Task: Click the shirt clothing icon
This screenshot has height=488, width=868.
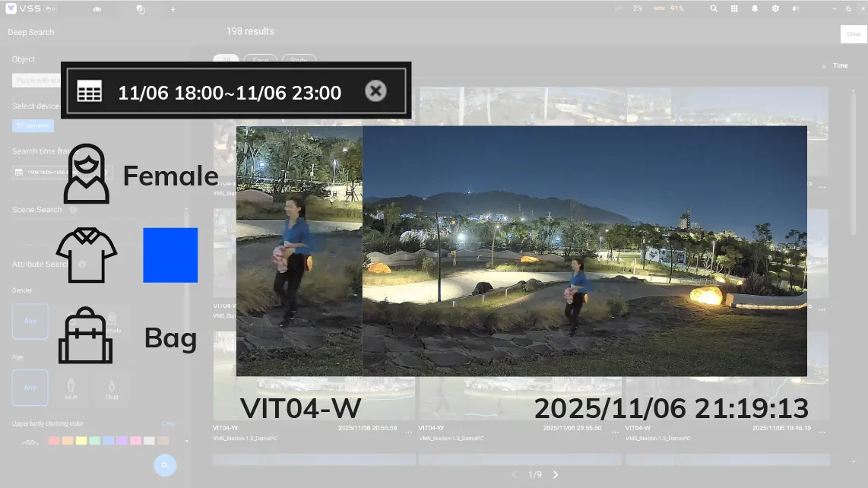Action: coord(86,255)
